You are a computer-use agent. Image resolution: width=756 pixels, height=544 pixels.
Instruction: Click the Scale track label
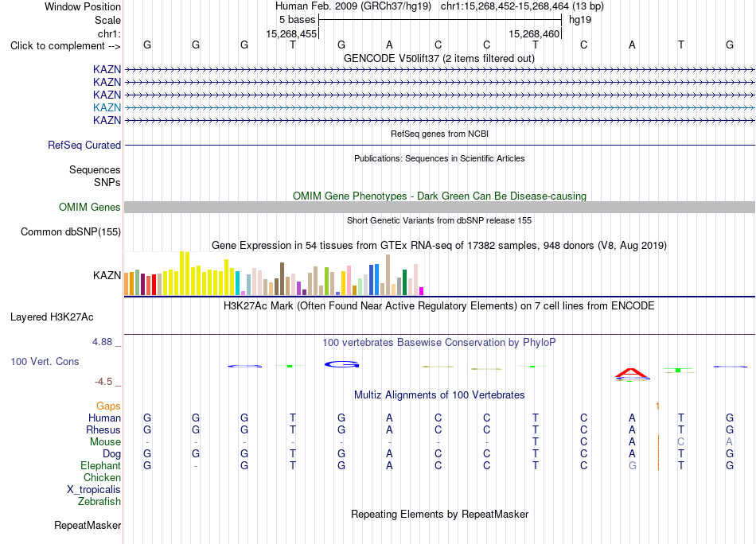tap(107, 20)
